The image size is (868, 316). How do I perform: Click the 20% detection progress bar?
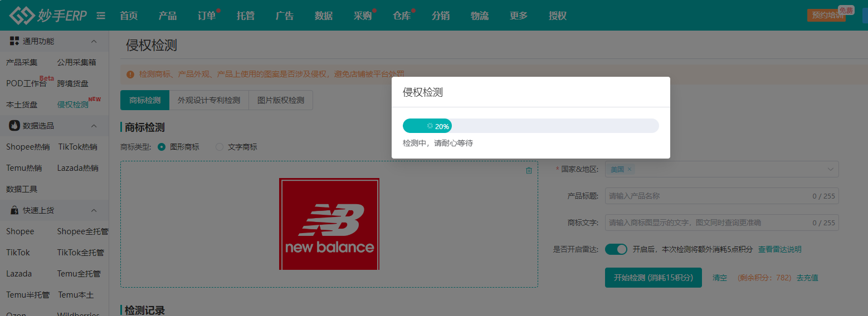(x=531, y=126)
